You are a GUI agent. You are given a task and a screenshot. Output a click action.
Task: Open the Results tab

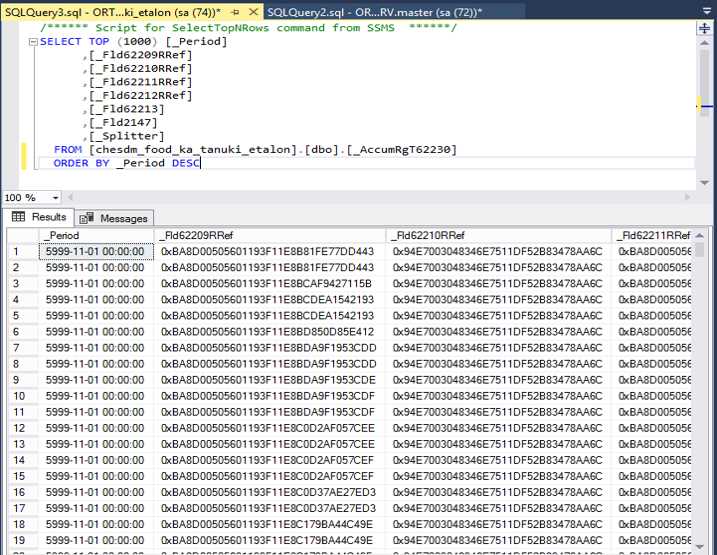click(x=39, y=217)
